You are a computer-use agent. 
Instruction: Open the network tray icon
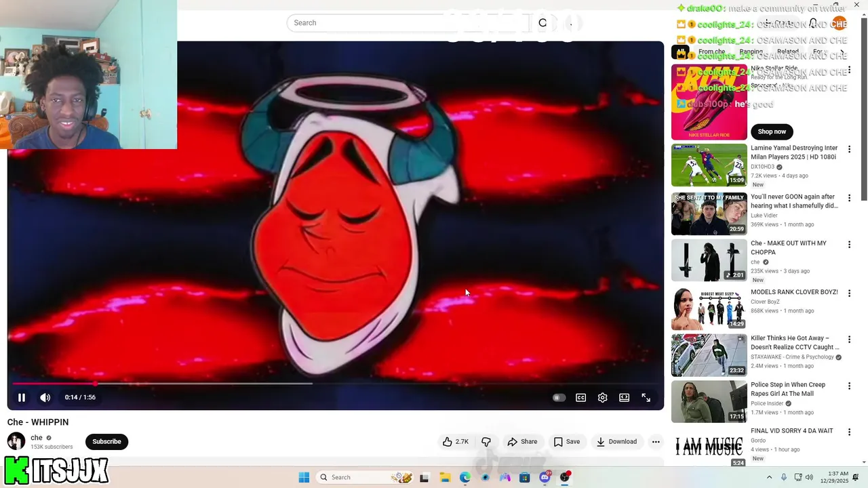click(798, 477)
